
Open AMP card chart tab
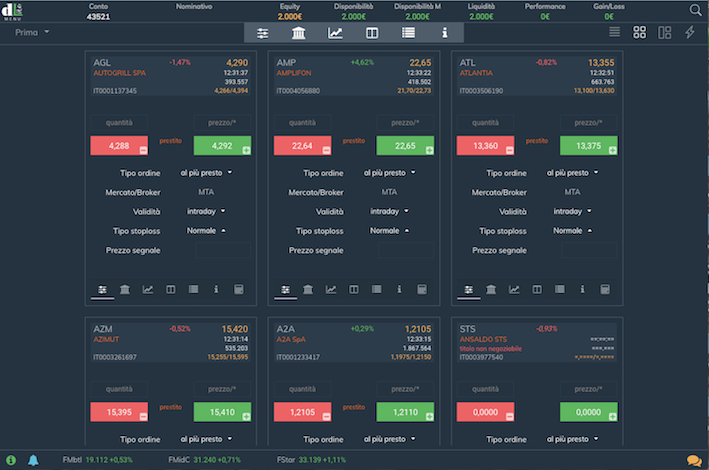pyautogui.click(x=331, y=290)
